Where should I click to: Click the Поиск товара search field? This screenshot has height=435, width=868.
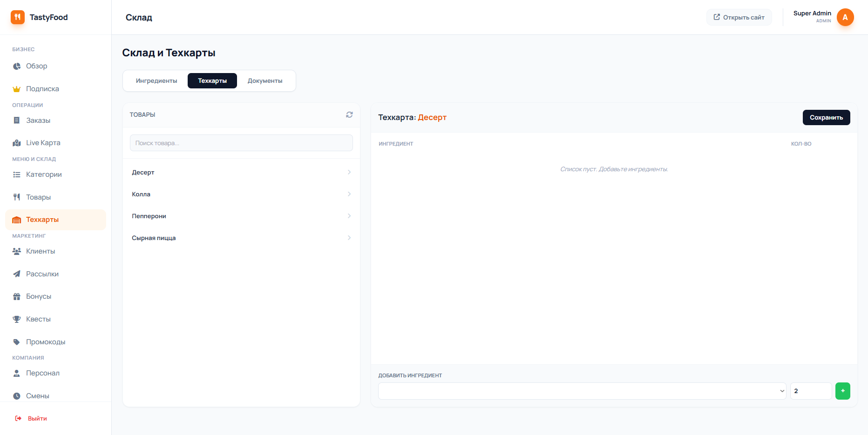(241, 143)
